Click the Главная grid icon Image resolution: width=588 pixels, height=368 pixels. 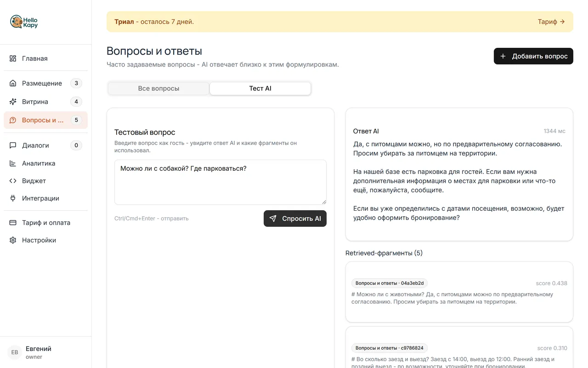(13, 58)
